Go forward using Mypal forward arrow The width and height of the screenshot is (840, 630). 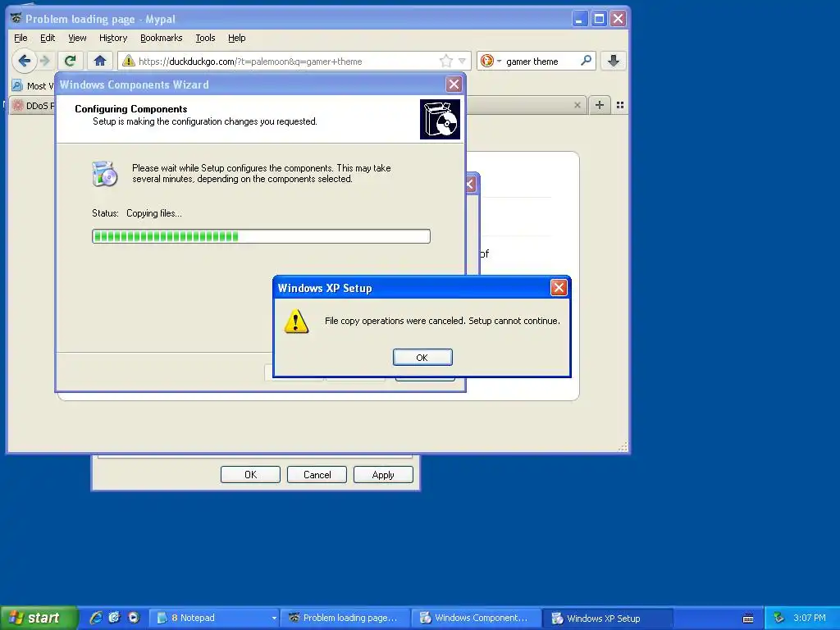pos(46,61)
